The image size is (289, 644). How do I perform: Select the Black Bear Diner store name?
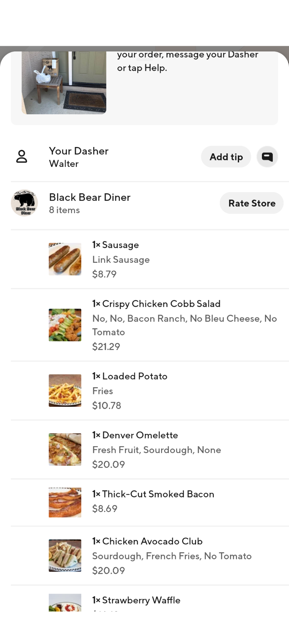(x=90, y=197)
